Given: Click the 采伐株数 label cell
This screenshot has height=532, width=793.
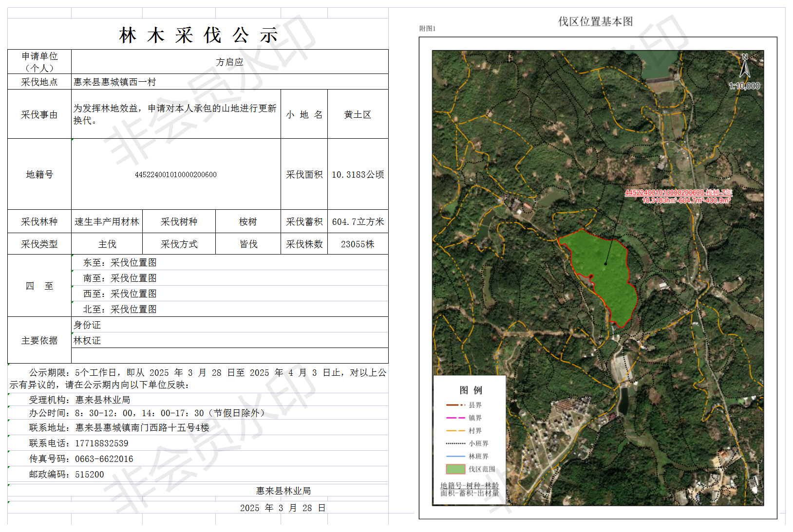Looking at the screenshot, I should point(304,244).
